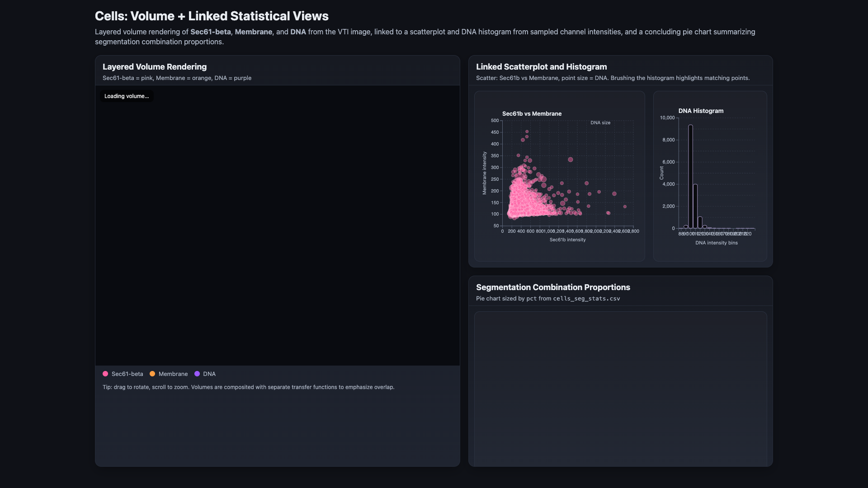Click the purple DNA legend dot

tap(197, 374)
